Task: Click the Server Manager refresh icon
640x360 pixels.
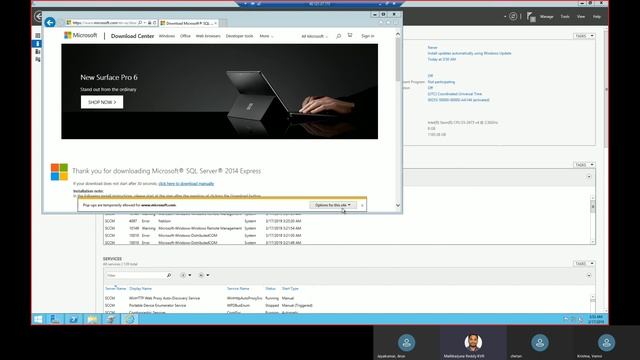Action: (513, 16)
